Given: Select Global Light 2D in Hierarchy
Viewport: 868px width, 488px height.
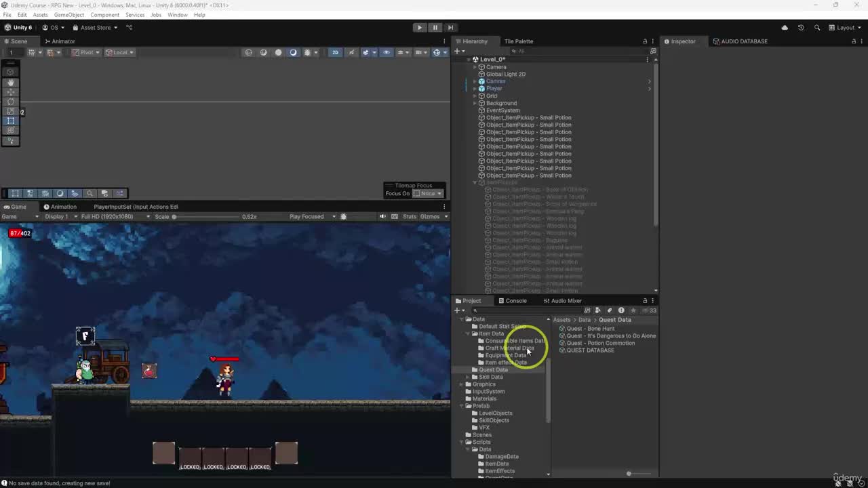Looking at the screenshot, I should click(x=505, y=75).
